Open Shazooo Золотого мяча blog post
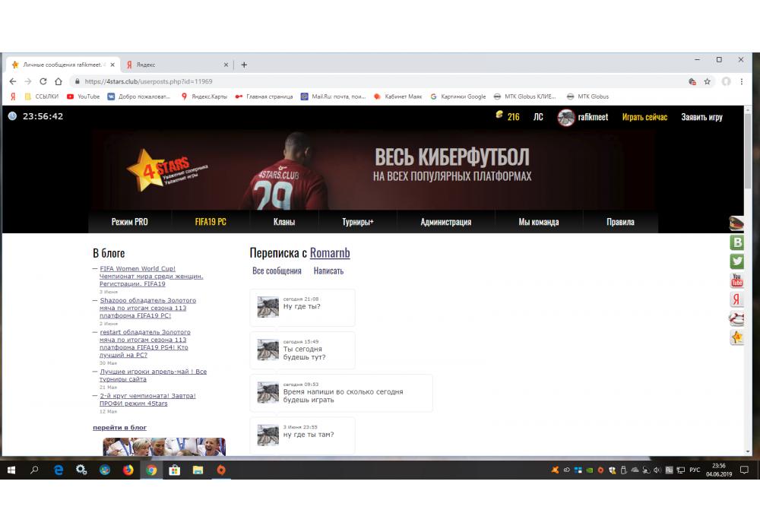This screenshot has width=760, height=532. [x=147, y=308]
